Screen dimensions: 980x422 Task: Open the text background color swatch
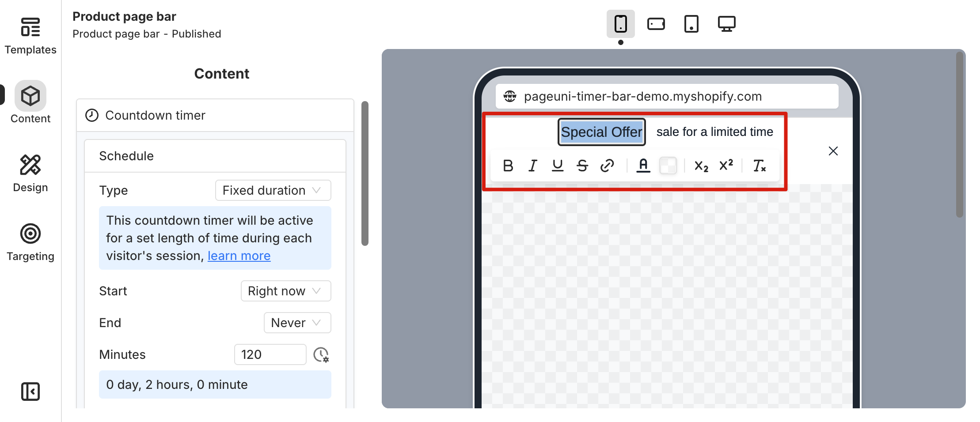[668, 166]
